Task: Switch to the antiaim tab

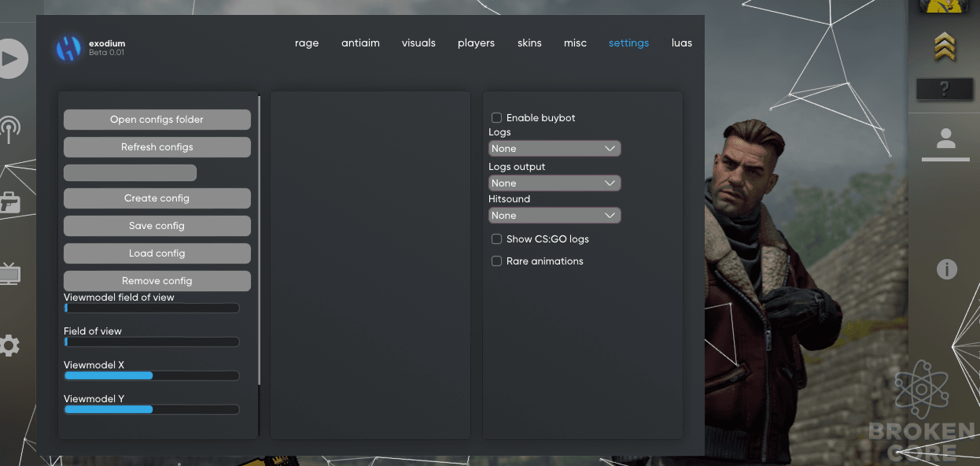Action: pyautogui.click(x=360, y=43)
